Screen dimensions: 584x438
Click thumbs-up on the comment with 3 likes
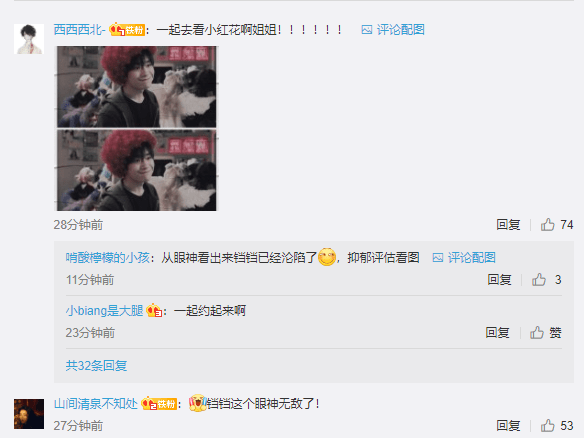pyautogui.click(x=539, y=279)
